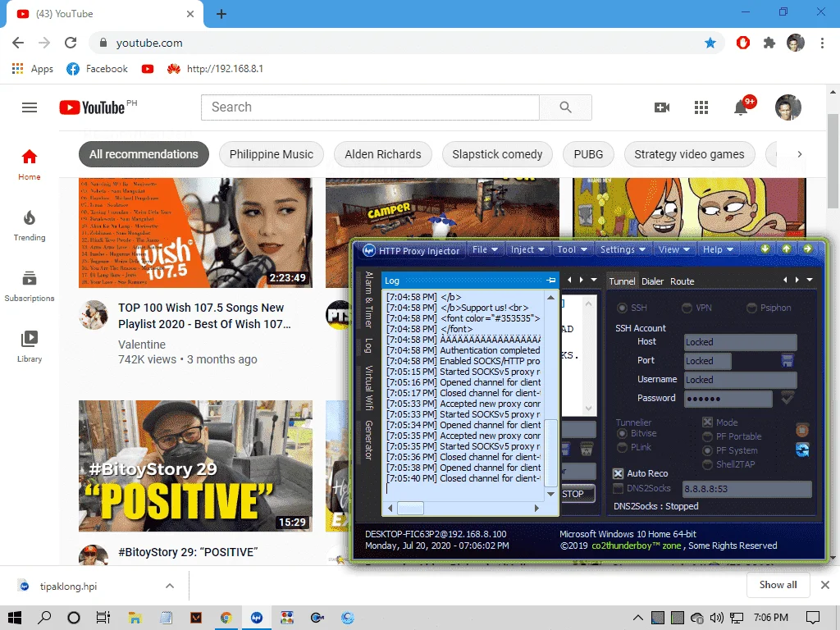This screenshot has width=840, height=630.
Task: Open Library in YouTube sidebar
Action: pos(30,347)
